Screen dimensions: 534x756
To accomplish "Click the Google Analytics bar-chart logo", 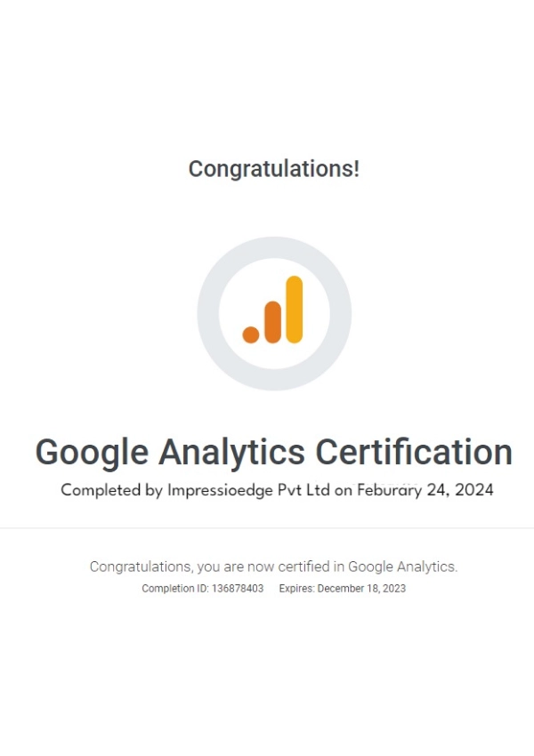I will (272, 310).
